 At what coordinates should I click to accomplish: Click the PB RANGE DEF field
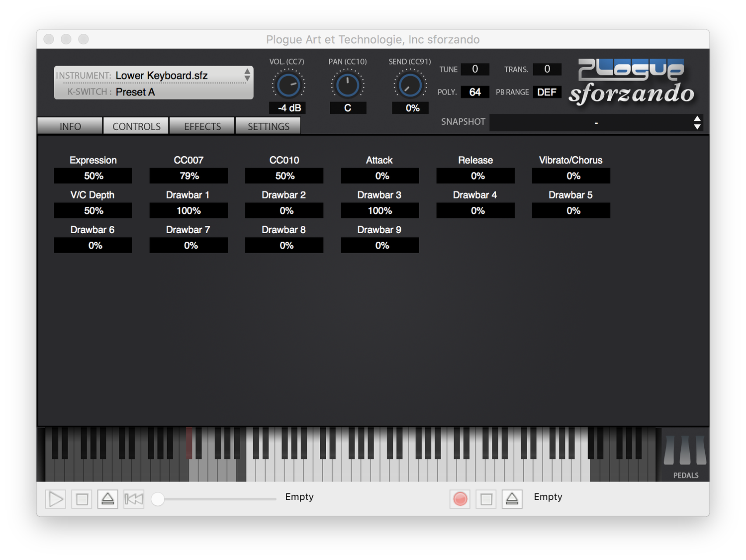(x=547, y=92)
